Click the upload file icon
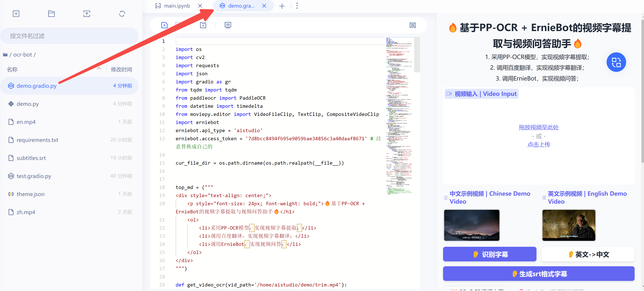The width and height of the screenshot is (644, 291). pos(87,14)
